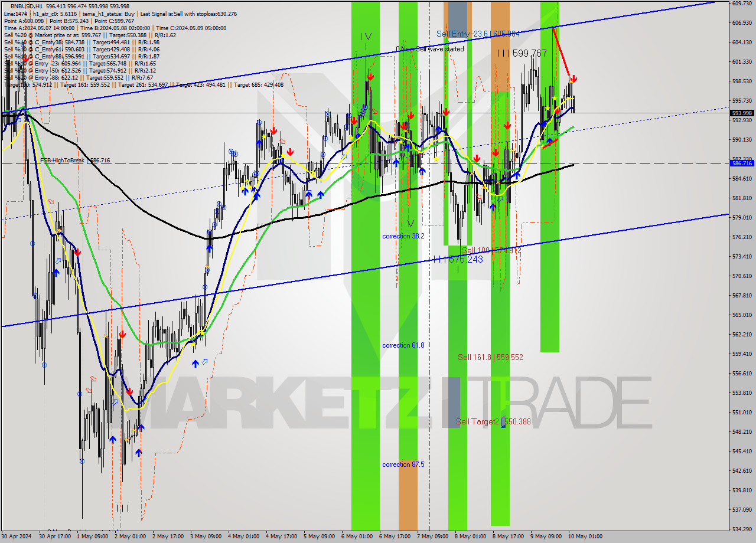Image resolution: width=756 pixels, height=543 pixels.
Task: Click the 'Sell Entry -23.6 | 605.964' label
Action: 478,34
